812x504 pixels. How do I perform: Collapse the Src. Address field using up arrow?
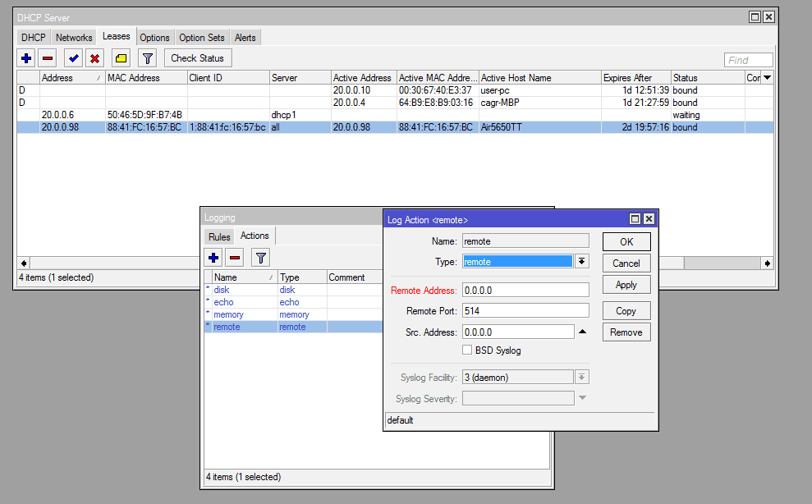pos(582,332)
